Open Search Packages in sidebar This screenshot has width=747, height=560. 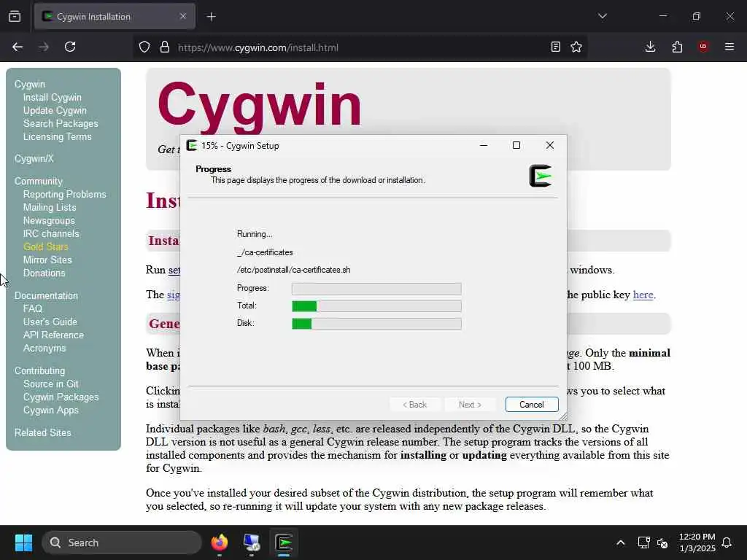tap(61, 123)
